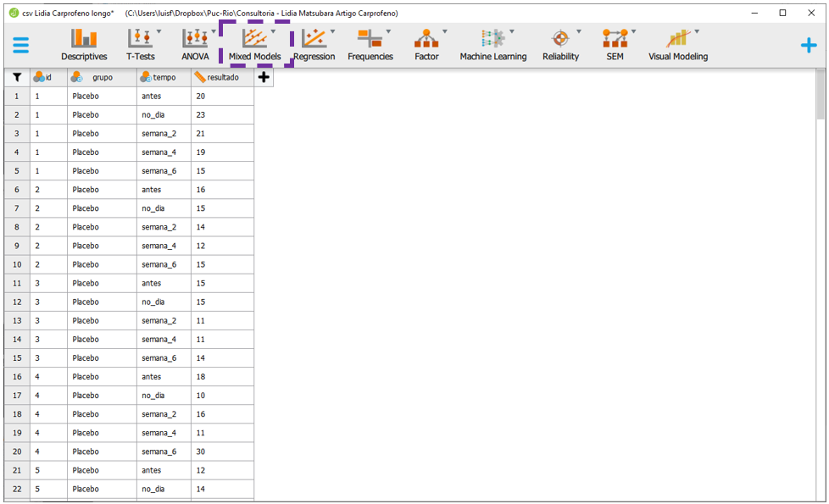
Task: Select the 'resultado' column header
Action: click(x=222, y=77)
